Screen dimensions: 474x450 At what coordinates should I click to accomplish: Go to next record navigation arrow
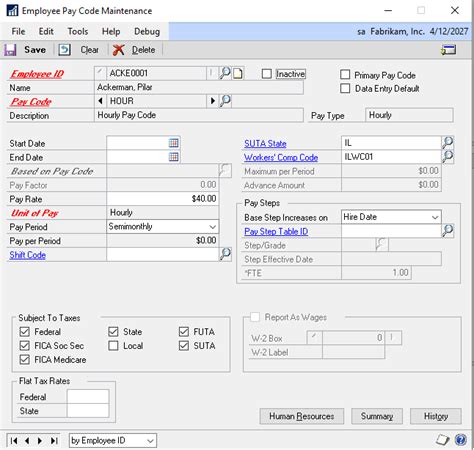pyautogui.click(x=40, y=441)
